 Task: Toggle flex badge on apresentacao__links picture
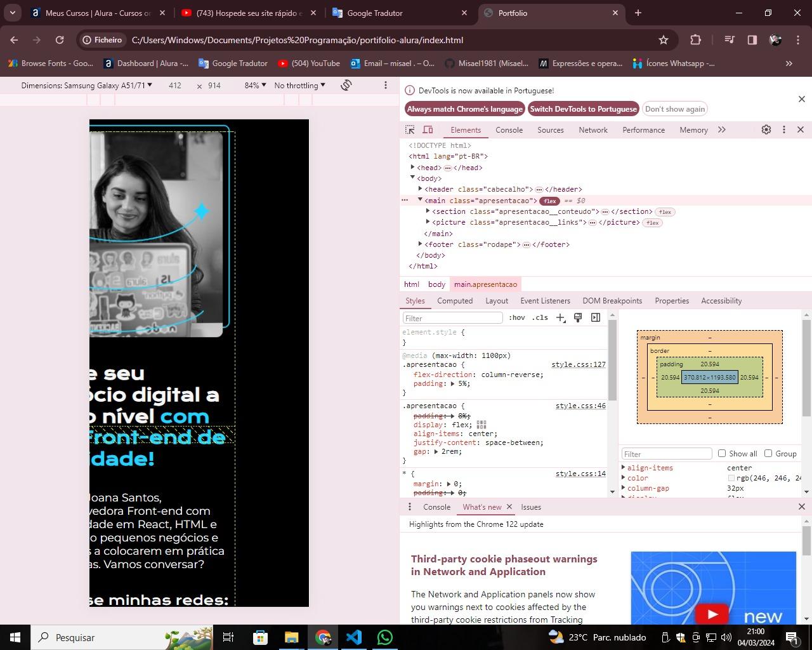(653, 223)
